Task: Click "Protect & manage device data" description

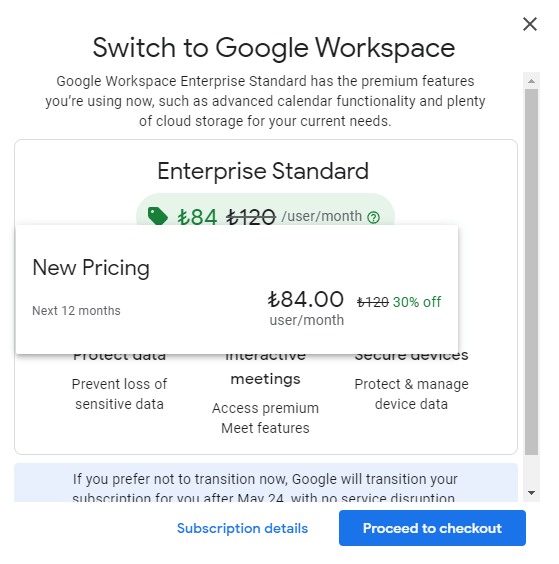Action: (x=412, y=394)
